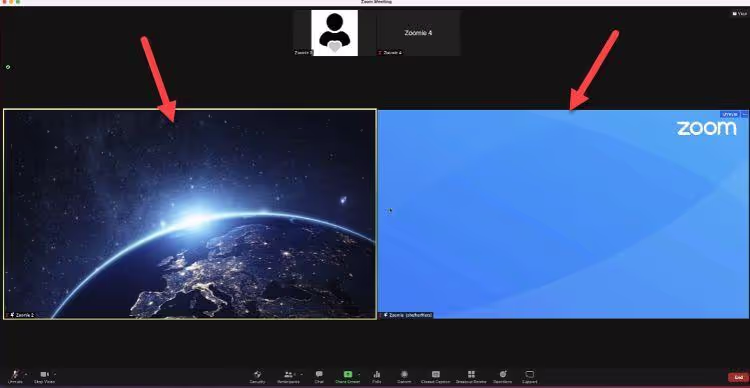Viewport: 750px width, 388px height.
Task: Stop the camera with Stop Video
Action: [x=44, y=376]
